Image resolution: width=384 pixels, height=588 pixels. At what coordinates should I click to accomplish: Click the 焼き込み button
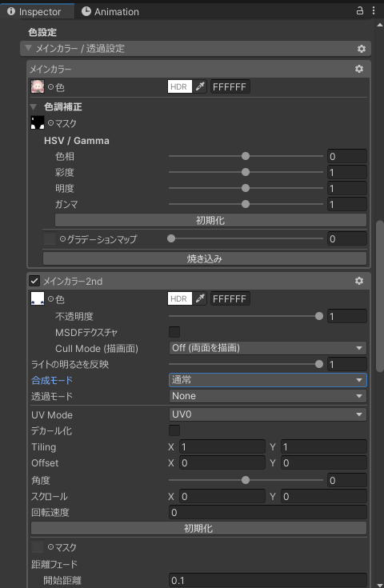pyautogui.click(x=204, y=258)
